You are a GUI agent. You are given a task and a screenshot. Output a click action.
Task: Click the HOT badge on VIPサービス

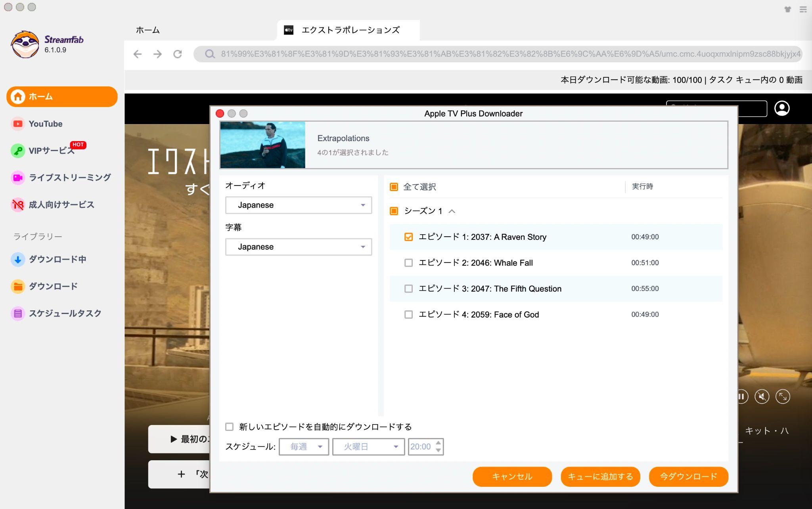click(78, 145)
